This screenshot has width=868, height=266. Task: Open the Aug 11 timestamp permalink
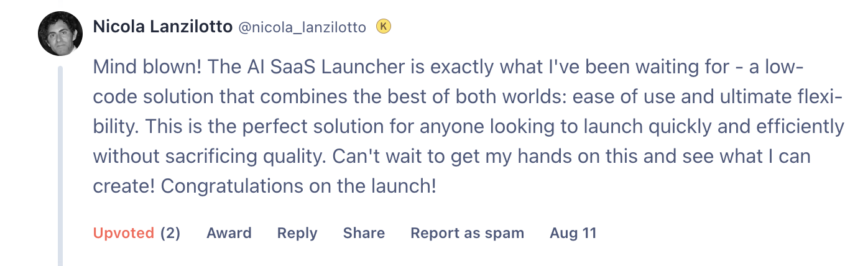(573, 233)
